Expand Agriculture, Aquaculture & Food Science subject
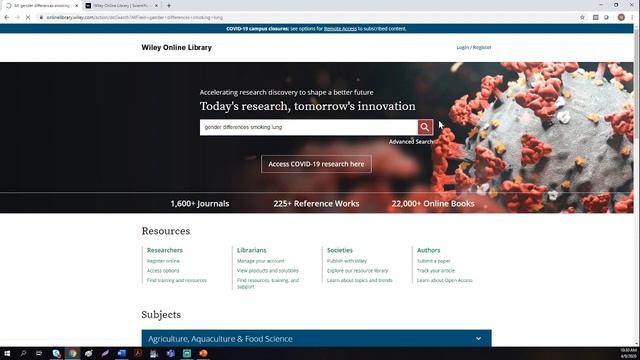 click(x=316, y=338)
